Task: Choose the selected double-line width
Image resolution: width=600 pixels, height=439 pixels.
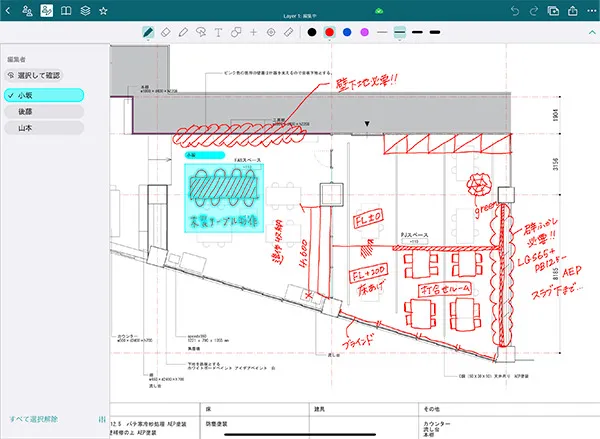Action: [399, 33]
